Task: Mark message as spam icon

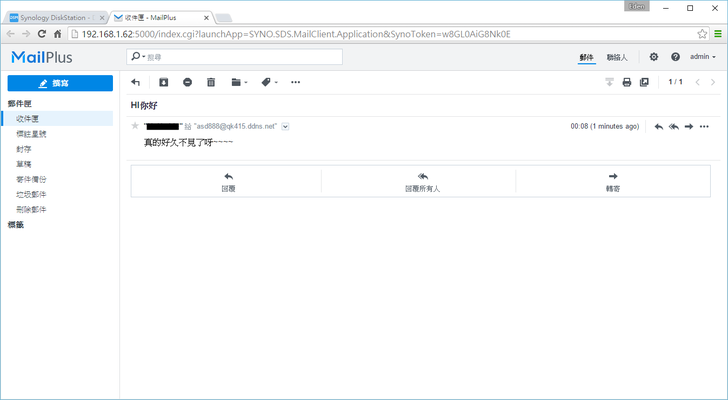Action: point(187,82)
